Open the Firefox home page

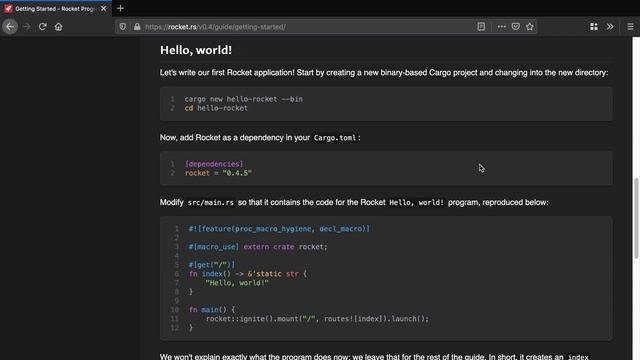(x=58, y=27)
